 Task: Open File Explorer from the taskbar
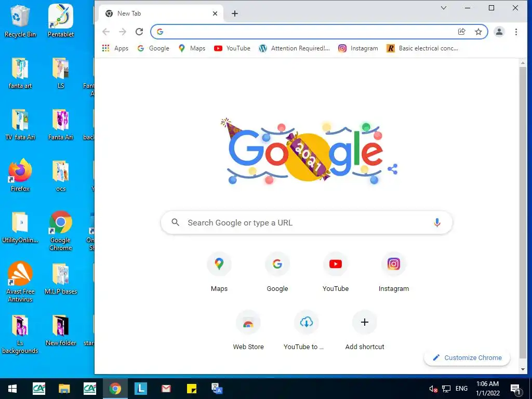point(64,389)
